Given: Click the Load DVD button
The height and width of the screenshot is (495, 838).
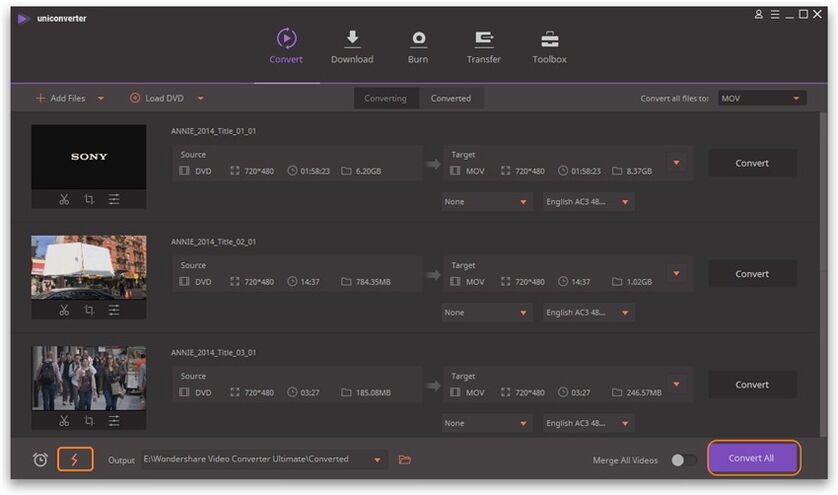Looking at the screenshot, I should click(x=157, y=98).
